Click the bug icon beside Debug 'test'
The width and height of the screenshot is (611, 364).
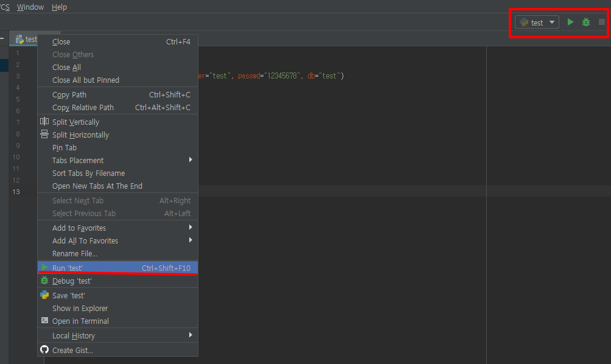point(44,281)
